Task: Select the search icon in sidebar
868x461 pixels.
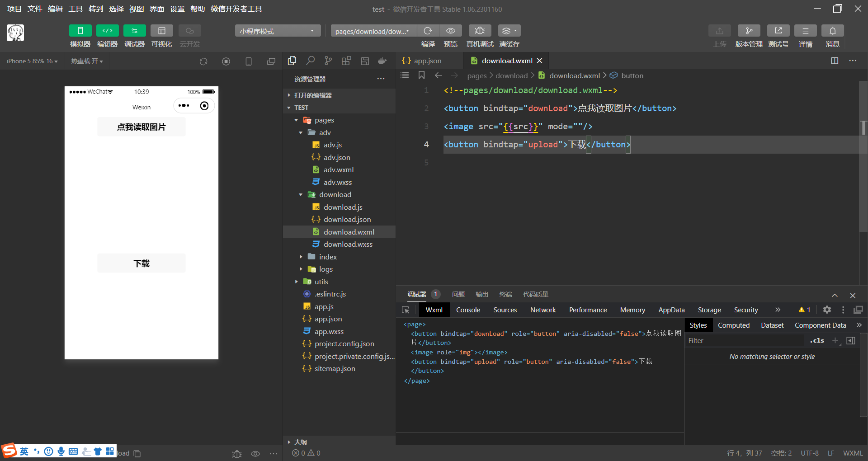Action: pyautogui.click(x=310, y=61)
